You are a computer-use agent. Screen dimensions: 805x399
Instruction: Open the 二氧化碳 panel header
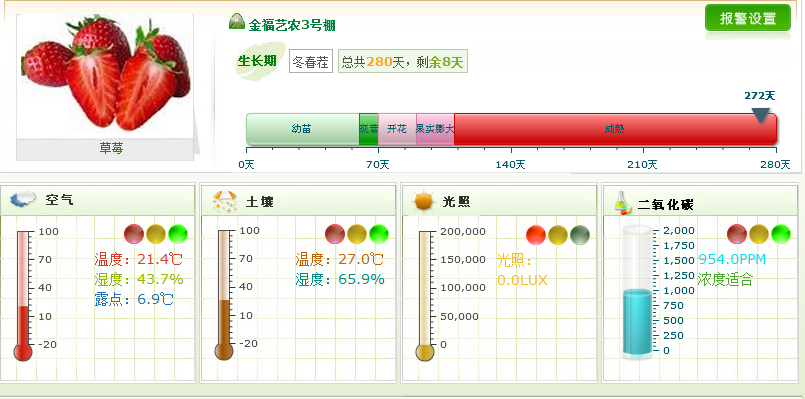pyautogui.click(x=700, y=200)
